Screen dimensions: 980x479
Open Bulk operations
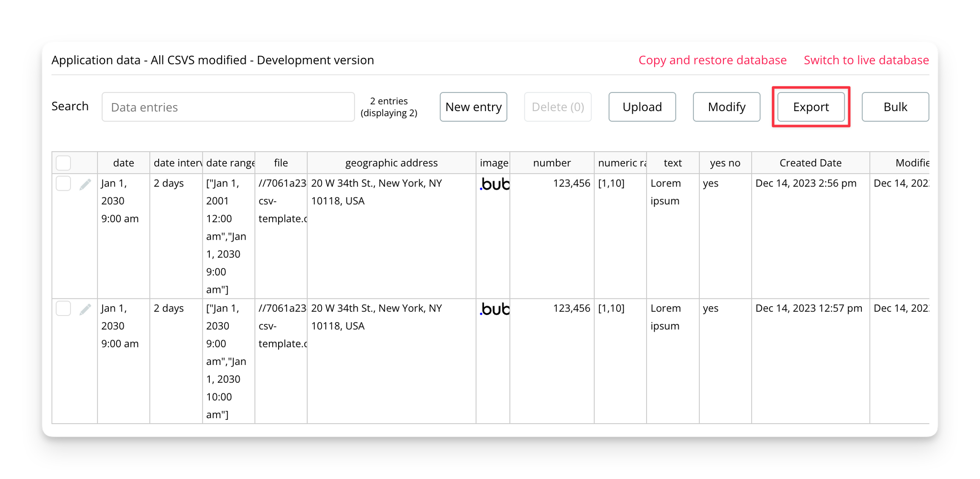[x=895, y=107]
